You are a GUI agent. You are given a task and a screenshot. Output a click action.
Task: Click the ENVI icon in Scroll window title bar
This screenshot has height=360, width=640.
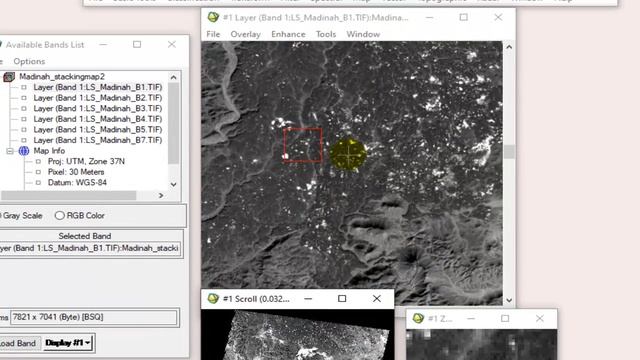[x=213, y=299]
